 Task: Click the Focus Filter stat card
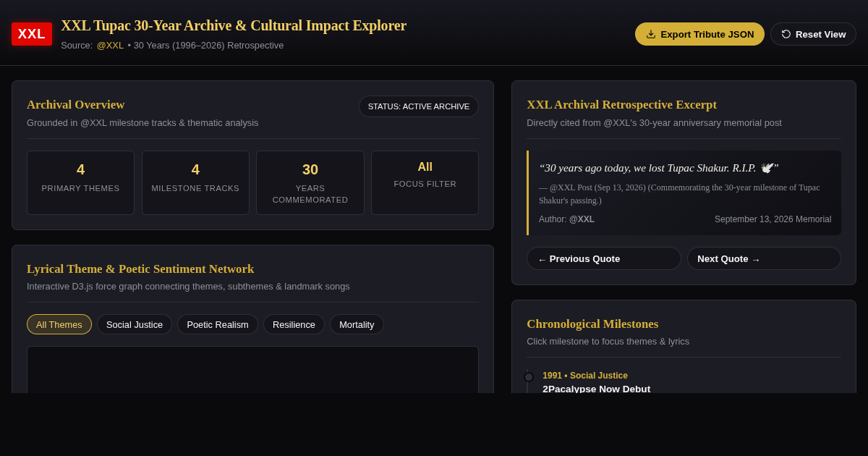click(425, 182)
